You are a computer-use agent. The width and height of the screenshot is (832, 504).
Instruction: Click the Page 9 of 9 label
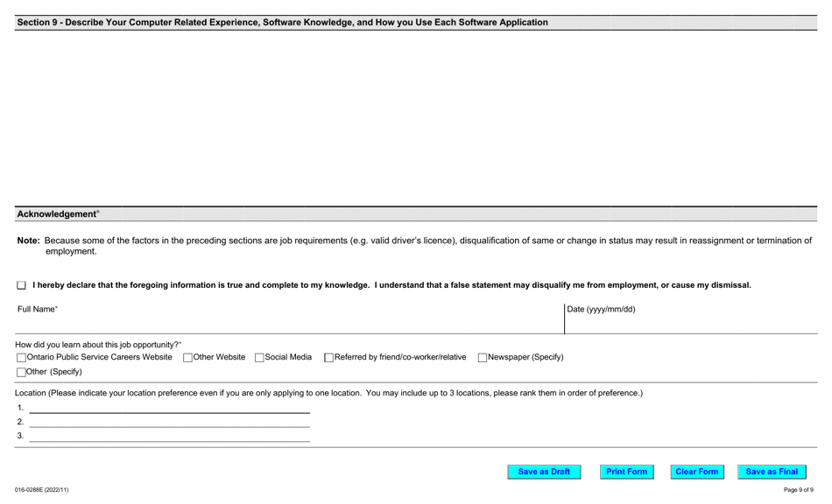click(798, 490)
